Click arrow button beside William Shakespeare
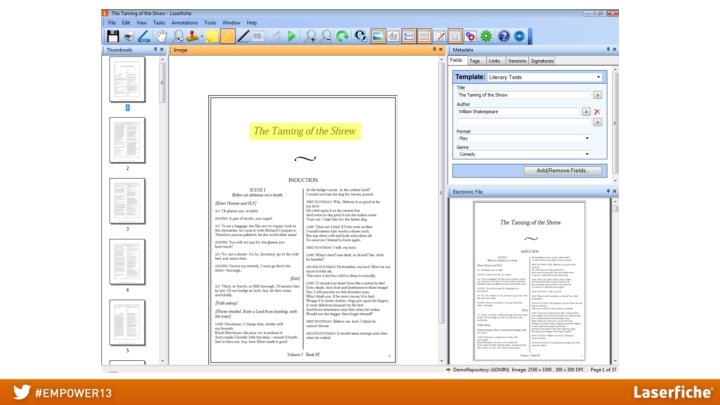The image size is (720, 405). pos(586,112)
